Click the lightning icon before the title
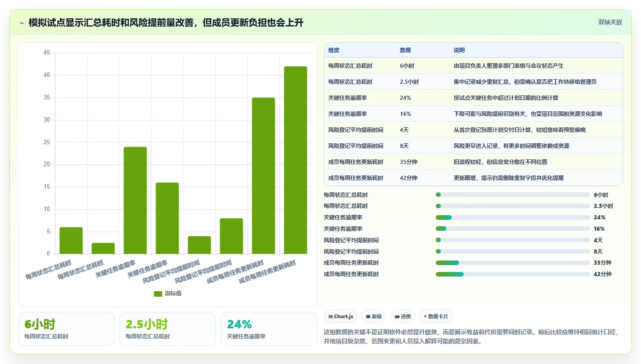This screenshot has width=641, height=364. (x=22, y=23)
